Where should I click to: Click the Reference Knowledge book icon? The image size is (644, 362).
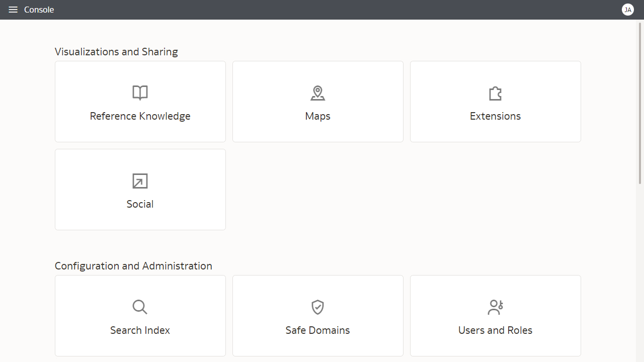click(x=140, y=93)
